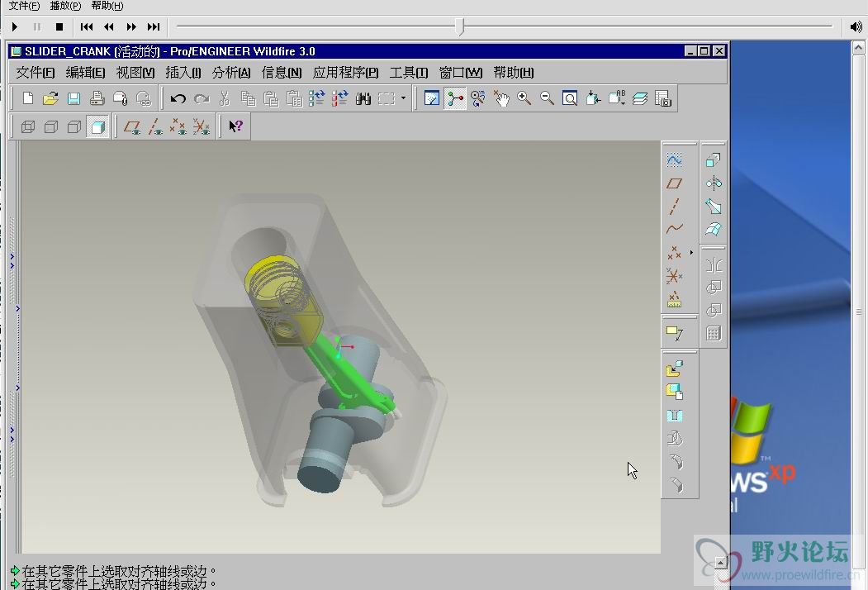Screen dimensions: 868x590
Task: Click the player's vertical scrollbar up arrow
Action: pyautogui.click(x=858, y=48)
